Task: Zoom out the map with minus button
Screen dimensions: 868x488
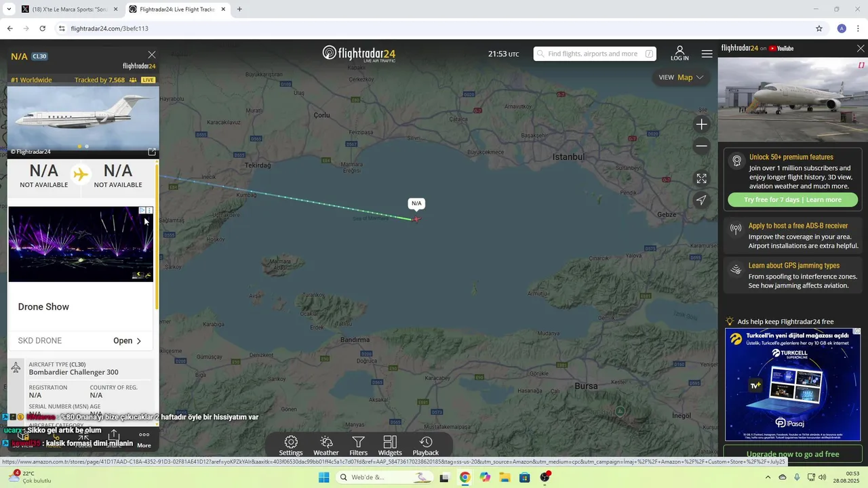Action: pos(702,146)
